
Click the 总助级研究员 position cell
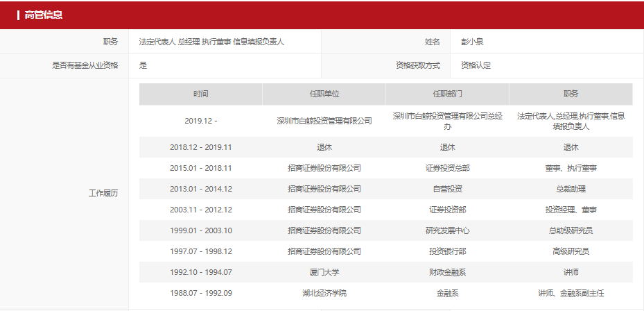pyautogui.click(x=571, y=230)
